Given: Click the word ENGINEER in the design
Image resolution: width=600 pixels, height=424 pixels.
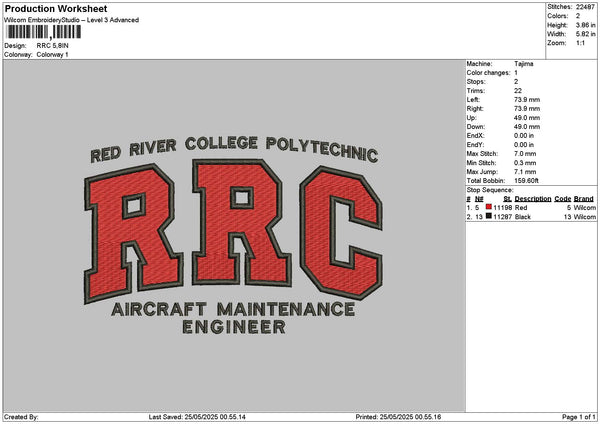Looking at the screenshot, I should tap(234, 327).
